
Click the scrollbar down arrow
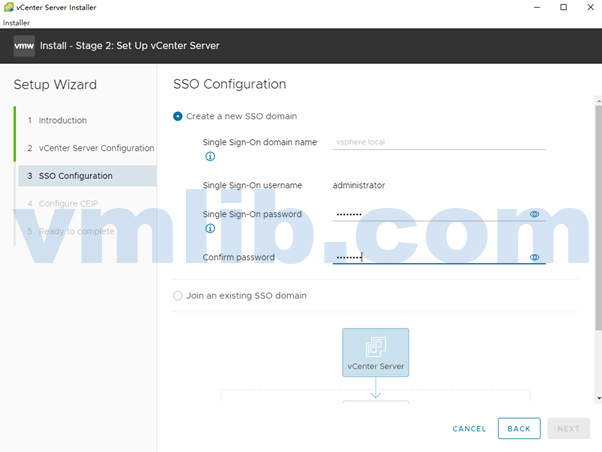(x=599, y=399)
